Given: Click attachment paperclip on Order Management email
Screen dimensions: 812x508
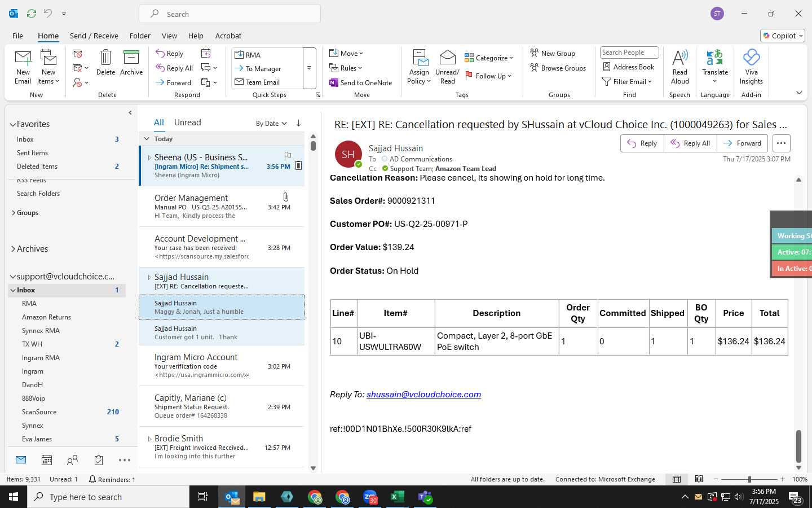Looking at the screenshot, I should 286,197.
